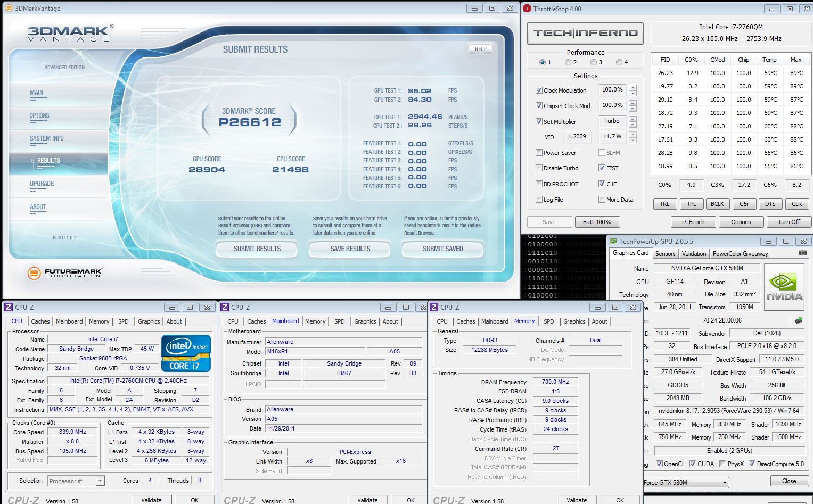Click the GPU-Z screenshot camera icon
The height and width of the screenshot is (504, 813).
(x=802, y=253)
